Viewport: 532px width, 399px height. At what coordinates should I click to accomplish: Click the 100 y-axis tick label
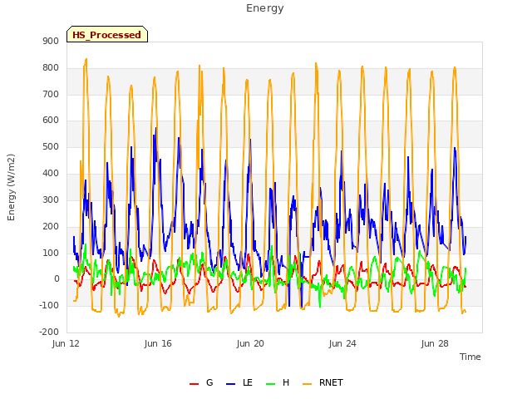point(51,253)
